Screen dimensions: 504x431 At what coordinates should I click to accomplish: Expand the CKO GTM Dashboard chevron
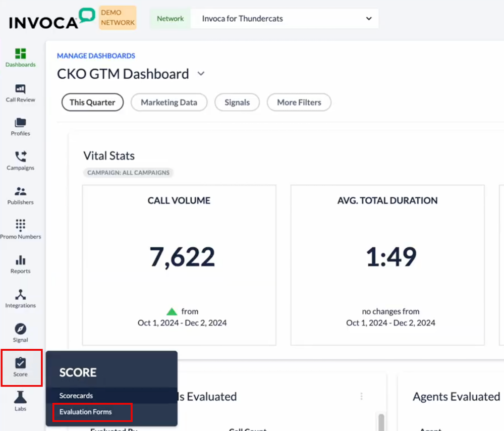(201, 74)
